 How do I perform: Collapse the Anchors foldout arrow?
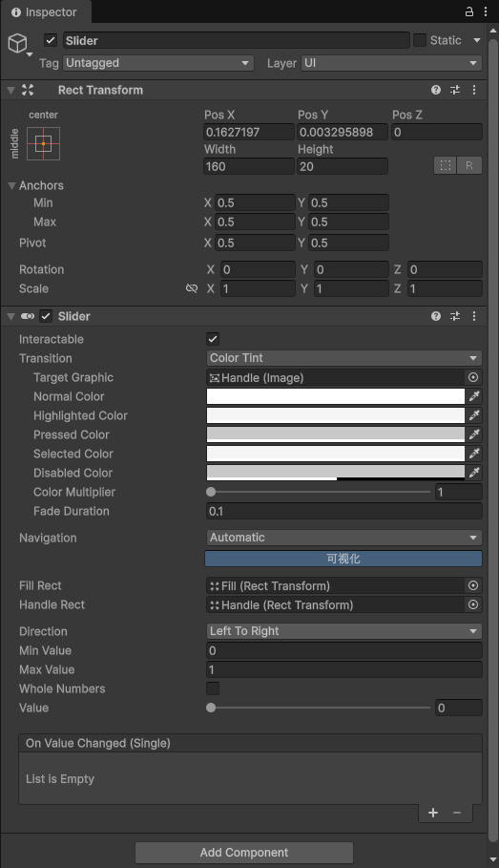[x=11, y=185]
